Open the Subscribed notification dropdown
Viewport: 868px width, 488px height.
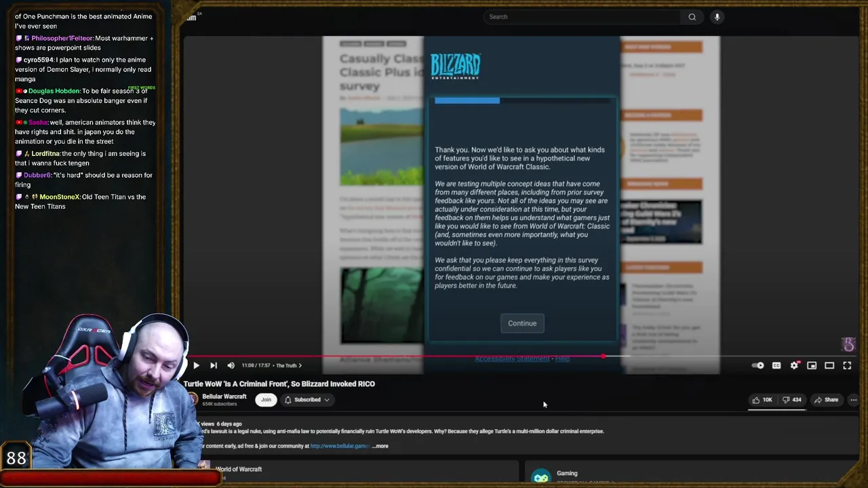tap(307, 400)
